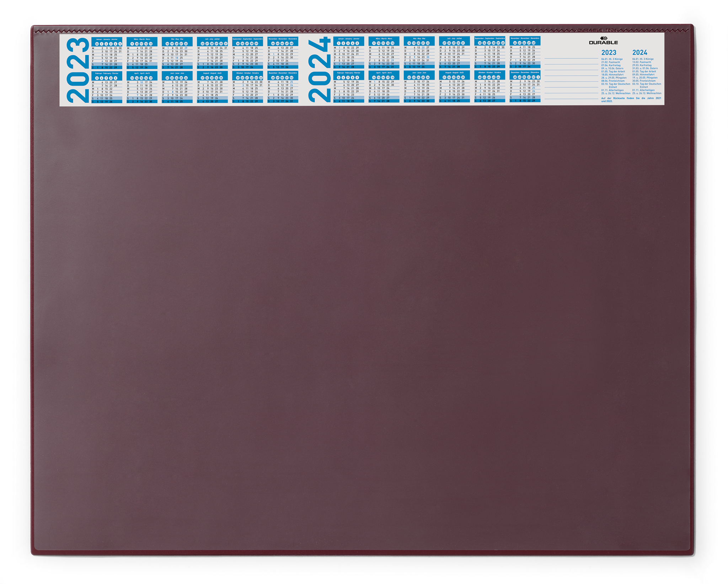Select the Oktober 2023 month block header

pos(247,73)
